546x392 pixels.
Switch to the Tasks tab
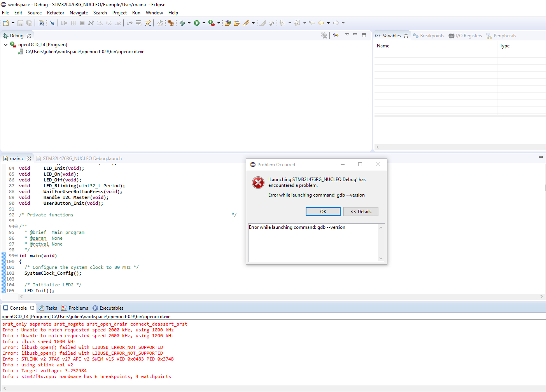[48, 308]
